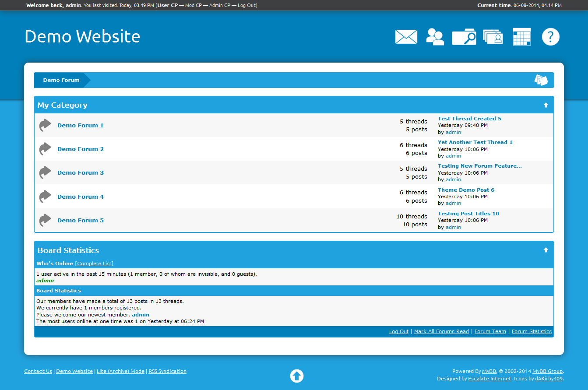The width and height of the screenshot is (588, 390).
Task: View the Complete List of online users
Action: tap(94, 264)
